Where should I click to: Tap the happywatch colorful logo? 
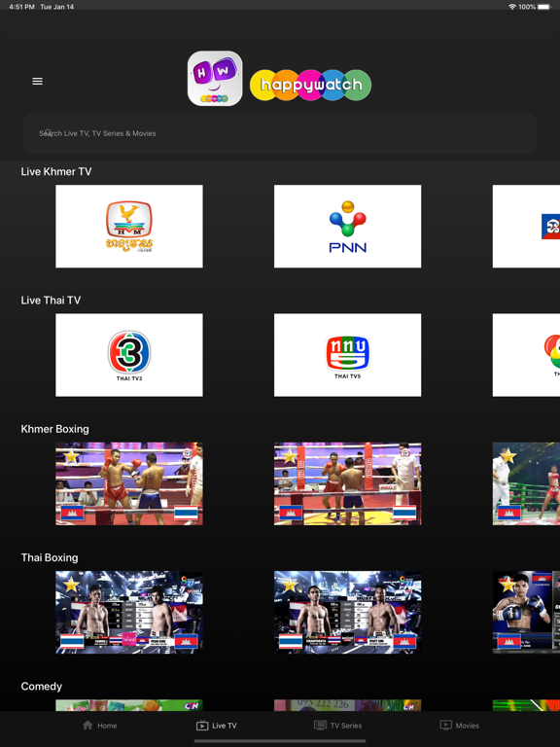pos(310,85)
